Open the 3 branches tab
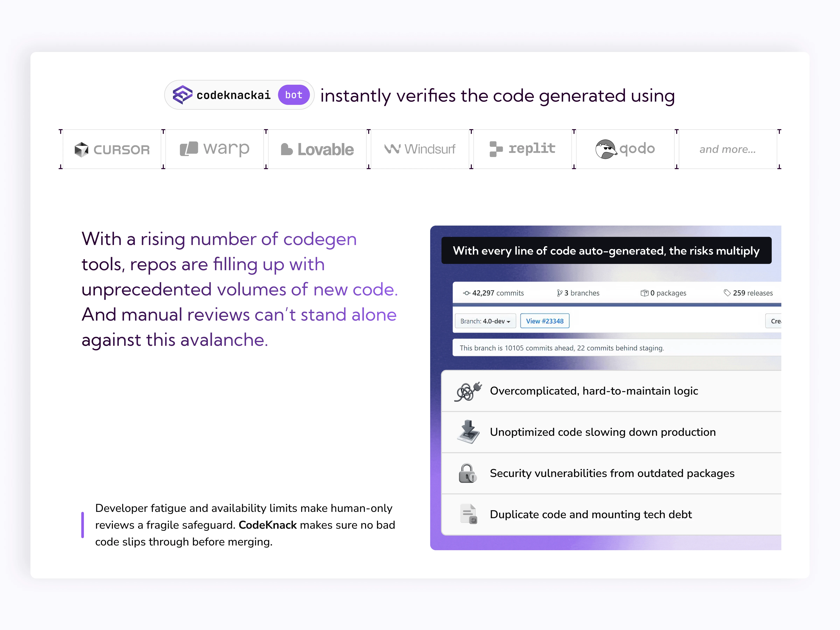This screenshot has width=840, height=630. click(578, 293)
